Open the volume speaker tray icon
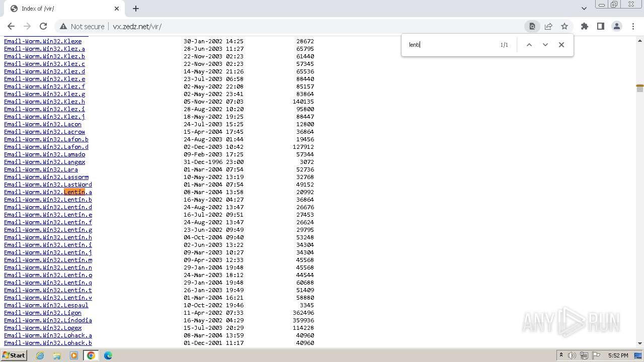Screen dimensions: 644x362 pos(572,355)
